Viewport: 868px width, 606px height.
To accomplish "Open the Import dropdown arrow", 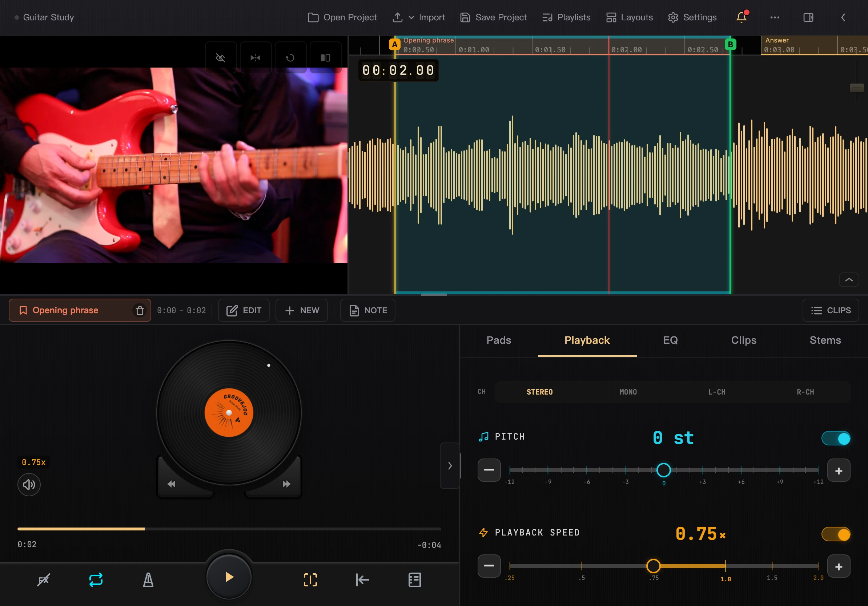I will pos(411,17).
